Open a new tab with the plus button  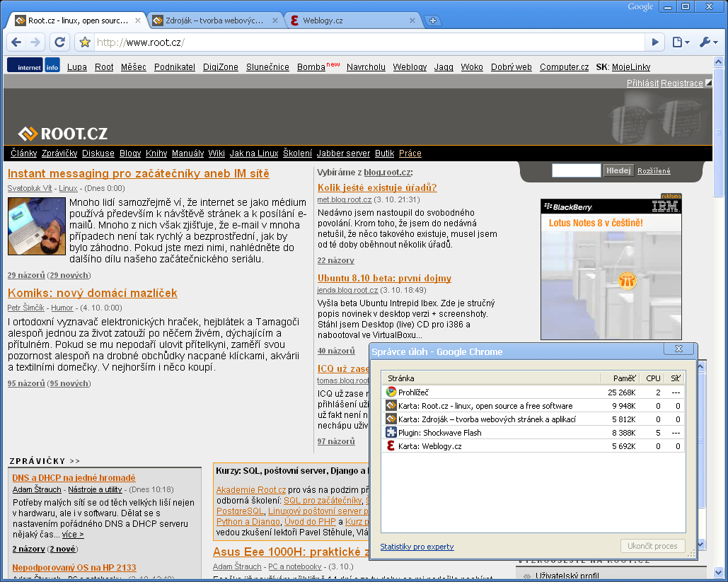click(433, 21)
